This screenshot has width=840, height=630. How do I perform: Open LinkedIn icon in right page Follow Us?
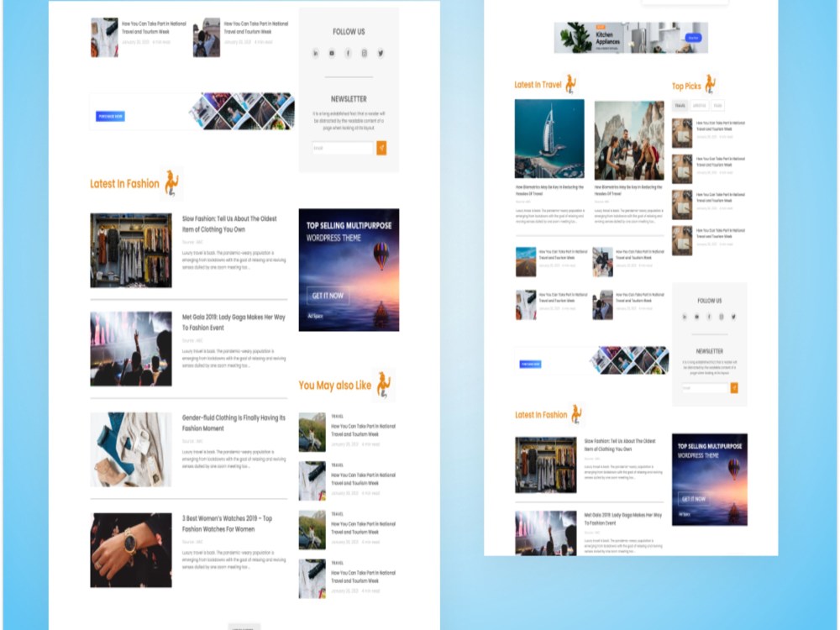(685, 317)
